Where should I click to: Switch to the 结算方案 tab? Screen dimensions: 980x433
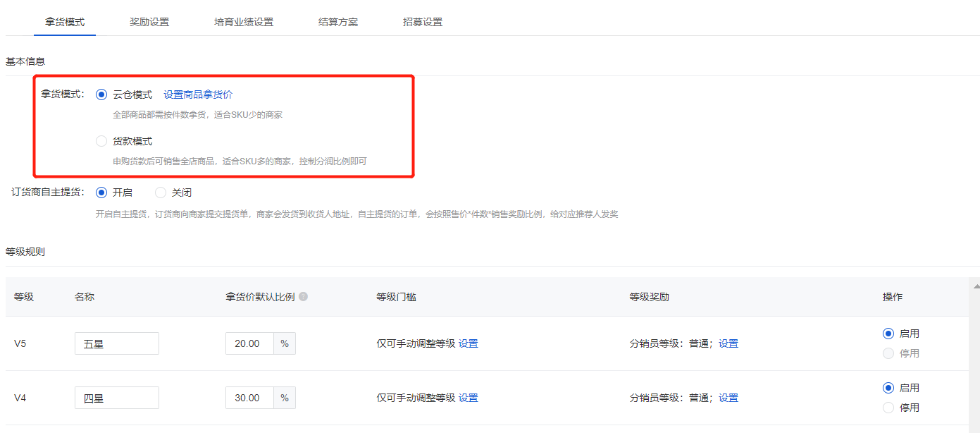(337, 22)
